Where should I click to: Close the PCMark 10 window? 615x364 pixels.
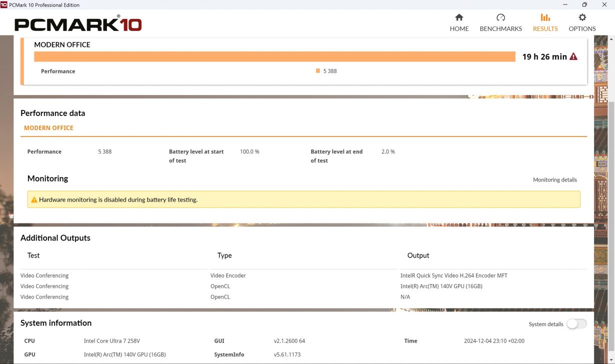(604, 4)
